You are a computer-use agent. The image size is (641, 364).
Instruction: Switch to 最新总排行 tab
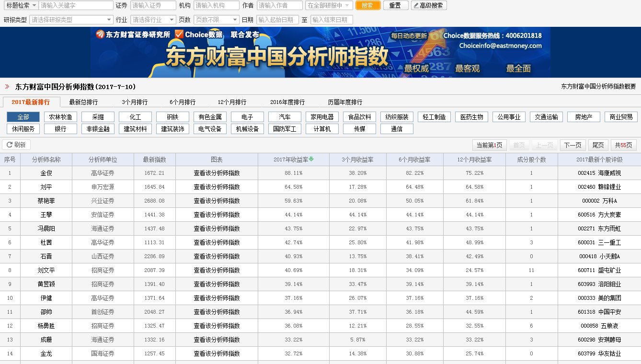(x=83, y=102)
